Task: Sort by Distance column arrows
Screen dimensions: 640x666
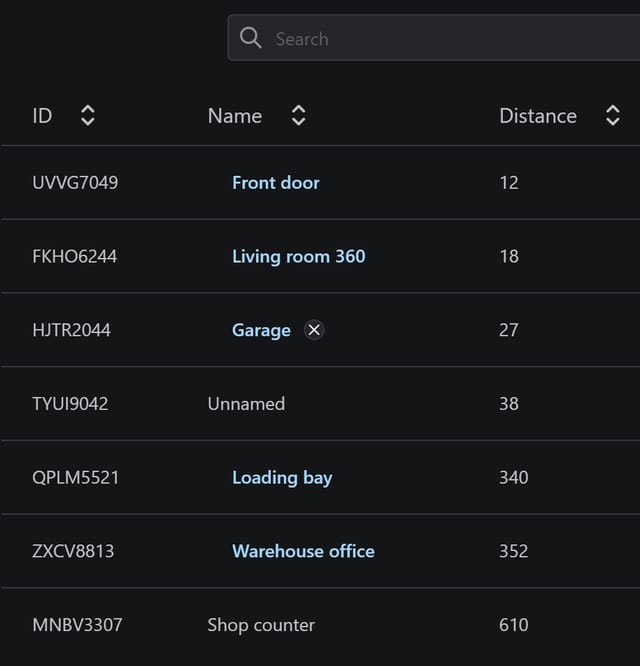Action: click(x=612, y=116)
